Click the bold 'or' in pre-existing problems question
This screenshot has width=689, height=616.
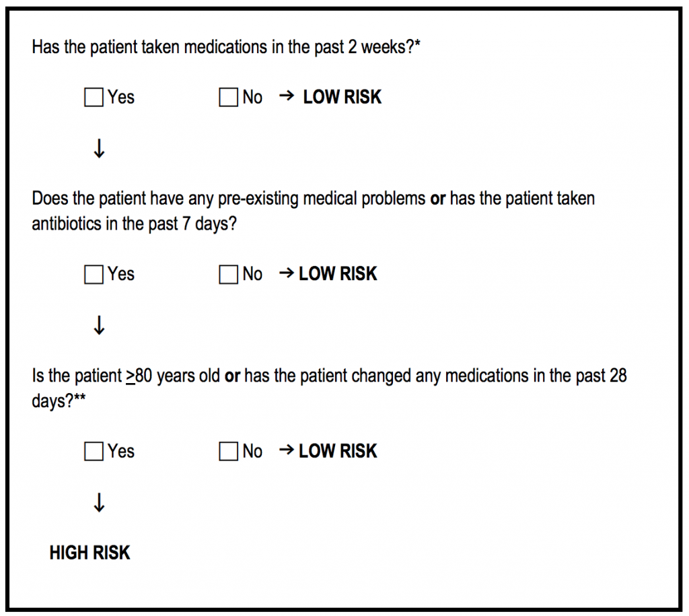pyautogui.click(x=437, y=199)
